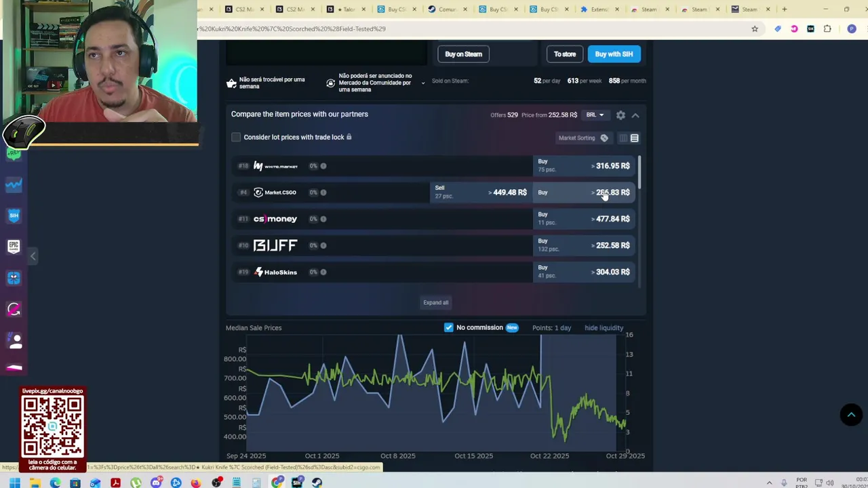Expand the community market listing restriction arrow
The image size is (868, 488).
pyautogui.click(x=423, y=83)
